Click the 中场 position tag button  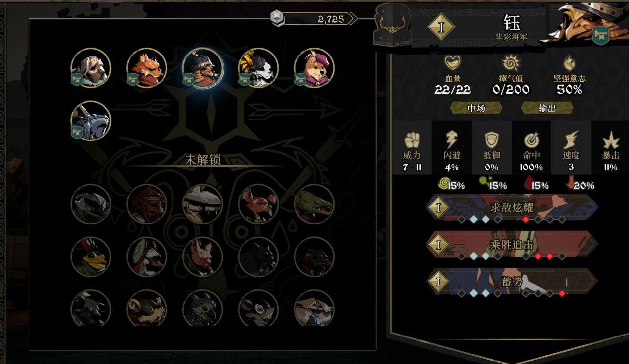(x=476, y=108)
